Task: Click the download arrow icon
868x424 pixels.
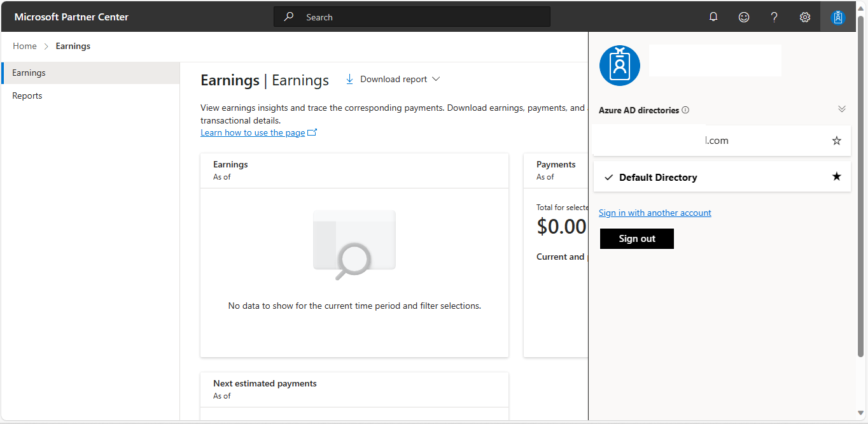Action: tap(349, 79)
